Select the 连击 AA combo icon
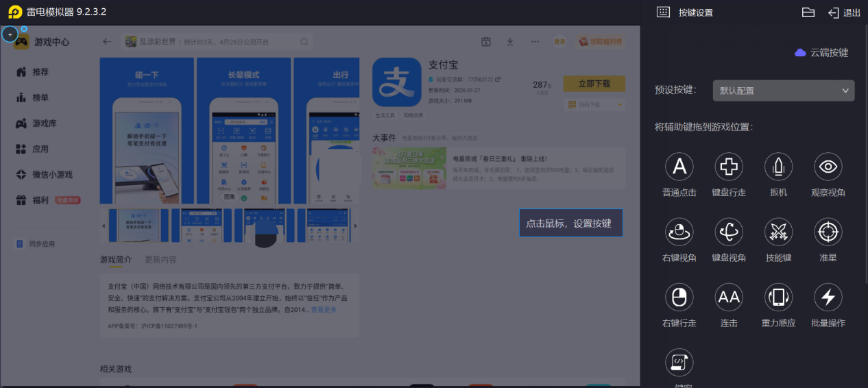The image size is (868, 388). point(729,297)
